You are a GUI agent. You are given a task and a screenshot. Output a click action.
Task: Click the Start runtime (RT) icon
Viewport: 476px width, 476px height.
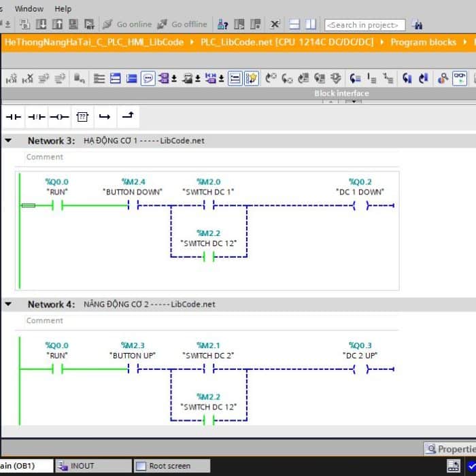coord(89,24)
